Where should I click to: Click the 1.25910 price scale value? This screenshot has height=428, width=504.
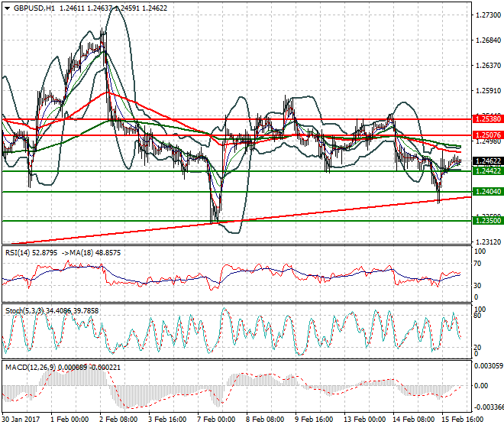click(488, 91)
